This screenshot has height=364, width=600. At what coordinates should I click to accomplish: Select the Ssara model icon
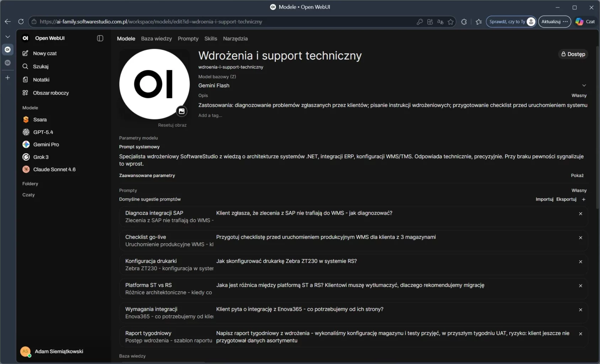click(26, 119)
